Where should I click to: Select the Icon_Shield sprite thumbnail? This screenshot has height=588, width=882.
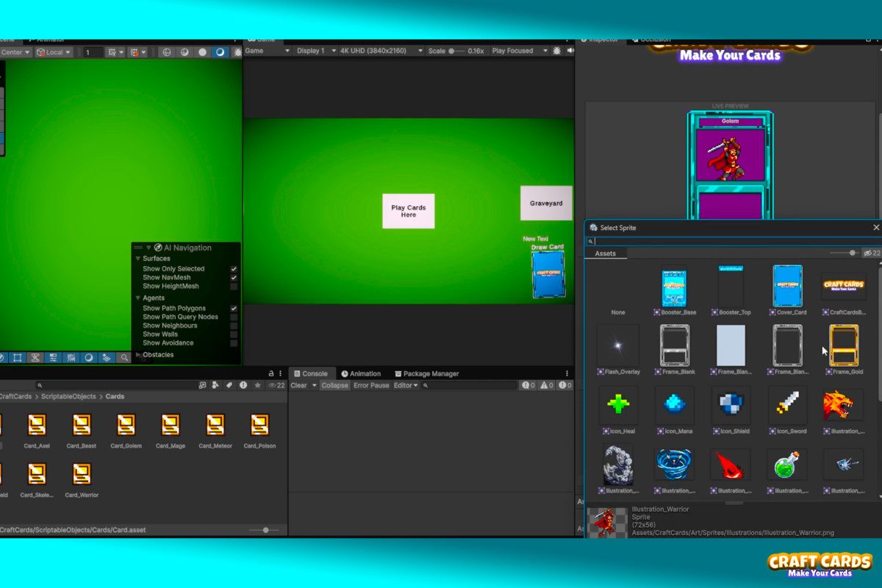(731, 405)
